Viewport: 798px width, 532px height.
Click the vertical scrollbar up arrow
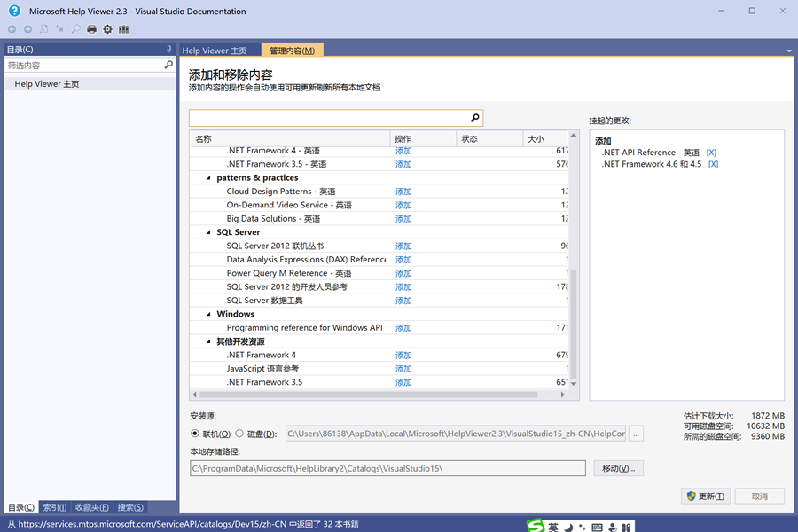click(x=574, y=136)
